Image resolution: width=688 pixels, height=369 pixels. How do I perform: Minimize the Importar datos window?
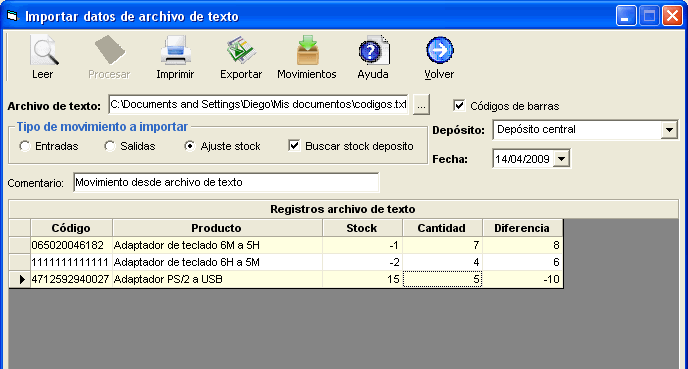coord(626,16)
